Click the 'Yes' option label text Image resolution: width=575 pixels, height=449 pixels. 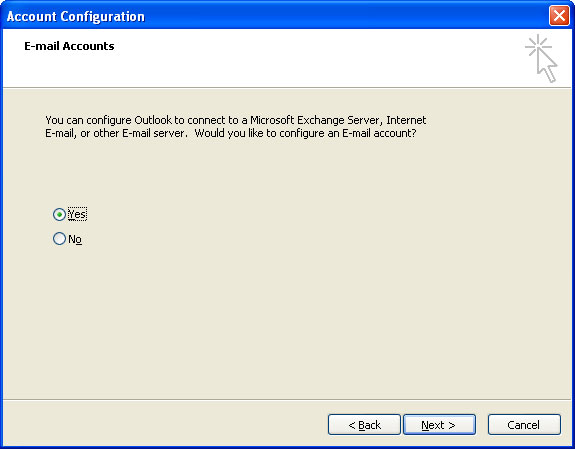coord(77,214)
